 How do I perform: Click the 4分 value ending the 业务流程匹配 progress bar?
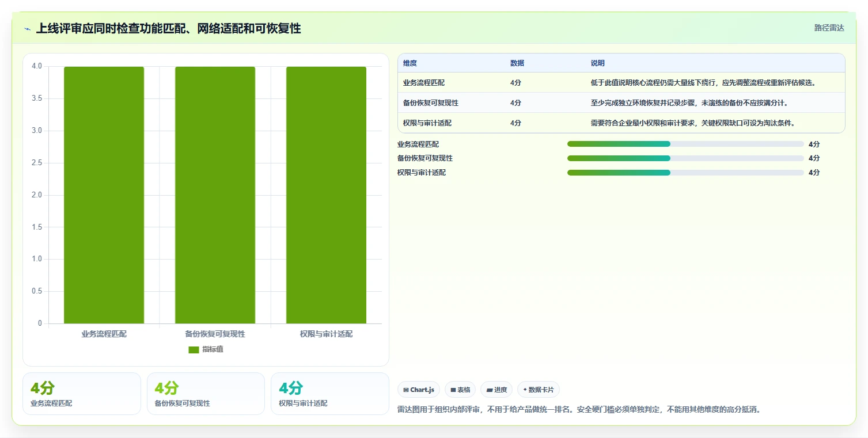814,144
